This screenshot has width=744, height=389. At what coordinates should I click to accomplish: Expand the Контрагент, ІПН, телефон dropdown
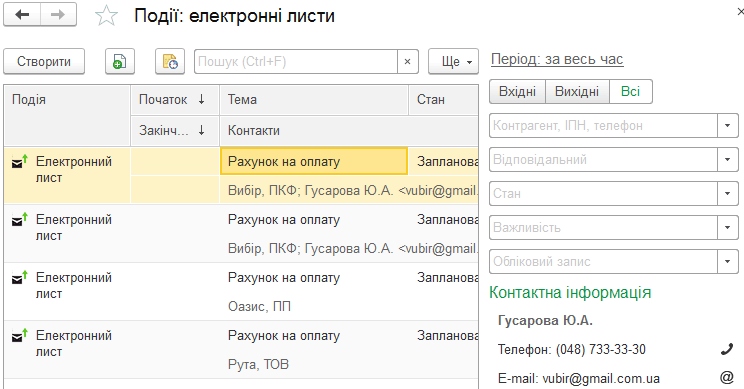pyautogui.click(x=727, y=126)
